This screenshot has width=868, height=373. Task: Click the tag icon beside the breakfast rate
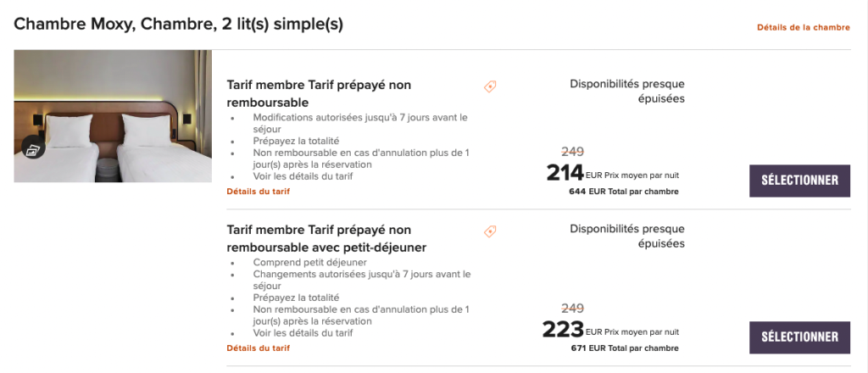(490, 231)
